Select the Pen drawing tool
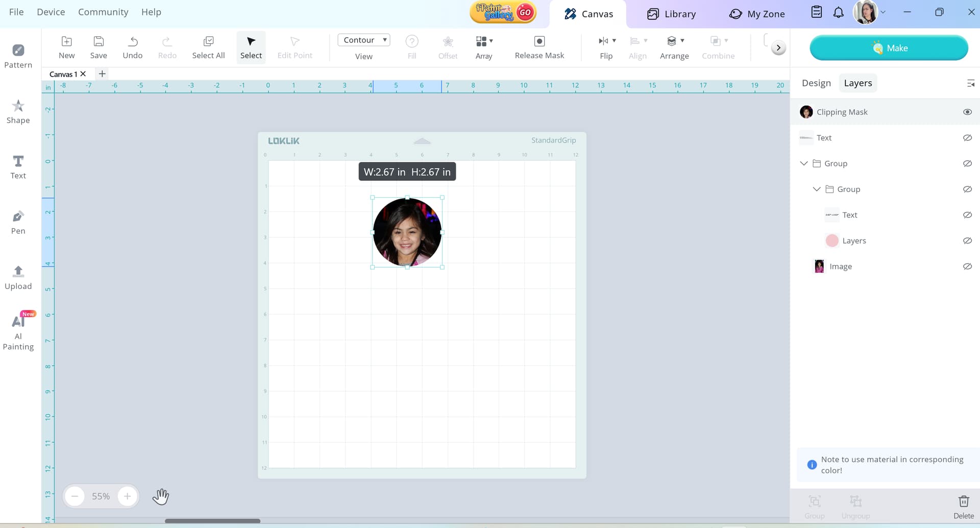Viewport: 980px width, 528px height. coord(18,222)
